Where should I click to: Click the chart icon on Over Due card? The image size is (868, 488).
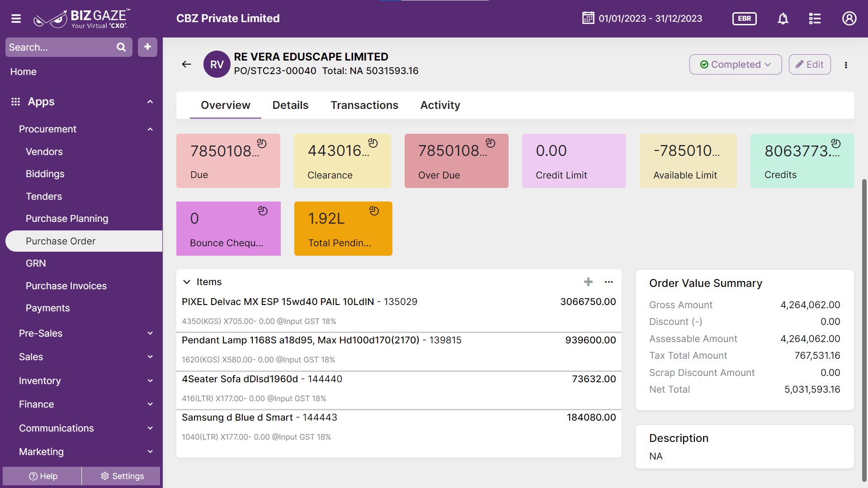coord(491,143)
